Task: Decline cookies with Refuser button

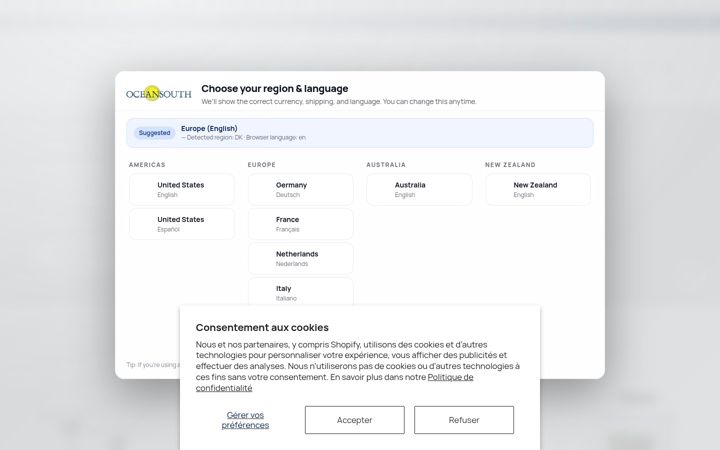Action: click(x=464, y=420)
